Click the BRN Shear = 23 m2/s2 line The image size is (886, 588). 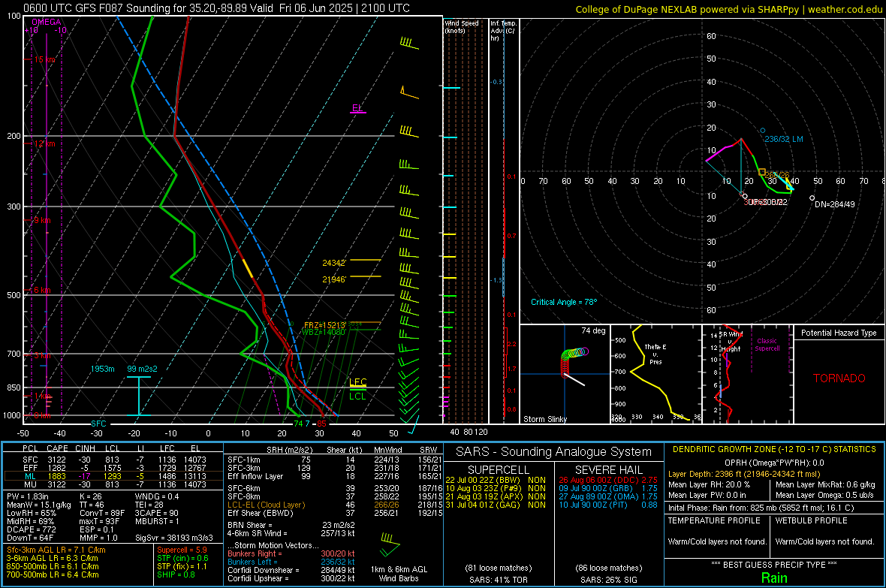pyautogui.click(x=291, y=525)
